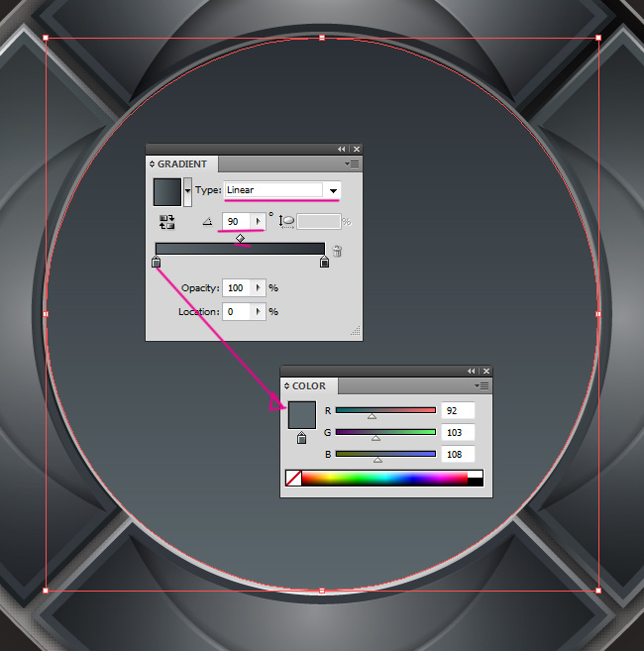Image resolution: width=644 pixels, height=651 pixels.
Task: Click the Color panel gray swatch
Action: [302, 415]
